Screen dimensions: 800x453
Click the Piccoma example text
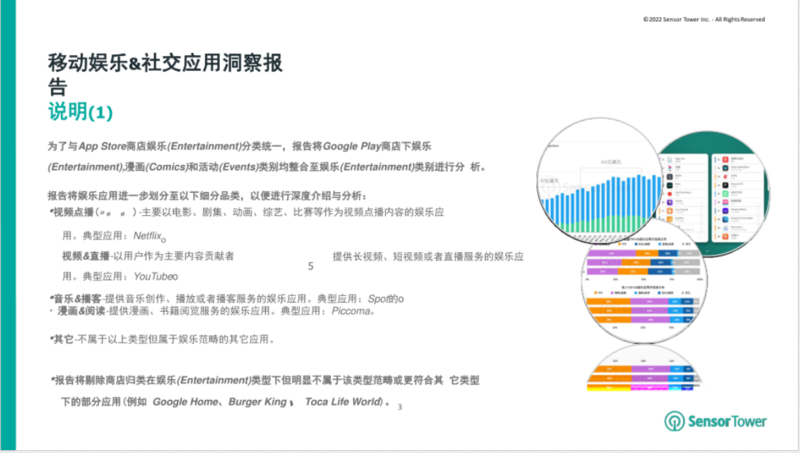coord(350,311)
